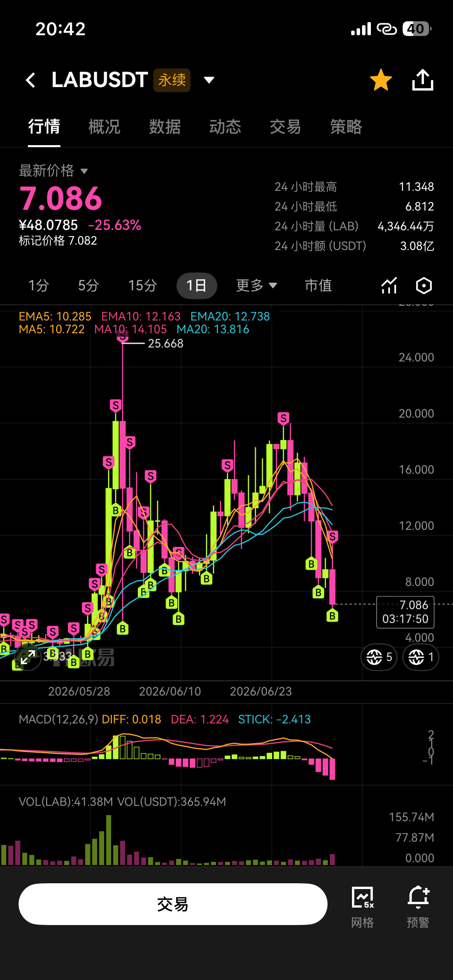Tap the news globe badge showing 5
Image resolution: width=453 pixels, height=980 pixels.
point(379,657)
